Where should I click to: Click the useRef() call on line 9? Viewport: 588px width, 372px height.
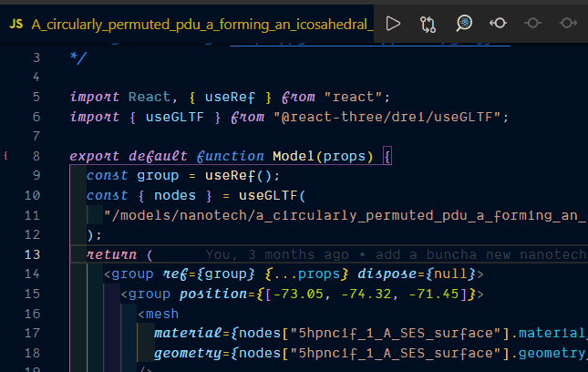coord(238,175)
